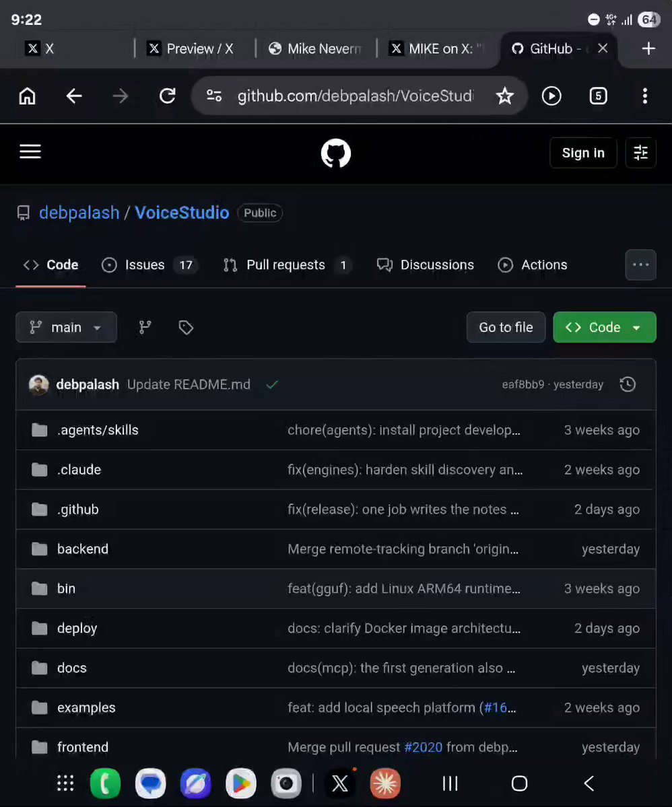Open the appearance settings sliders icon
The height and width of the screenshot is (807, 672).
pos(640,153)
